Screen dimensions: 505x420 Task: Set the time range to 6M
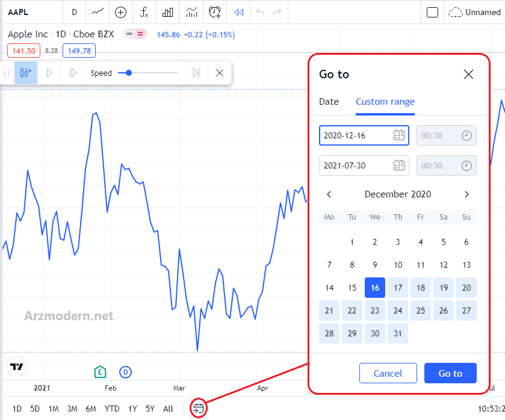pos(91,409)
